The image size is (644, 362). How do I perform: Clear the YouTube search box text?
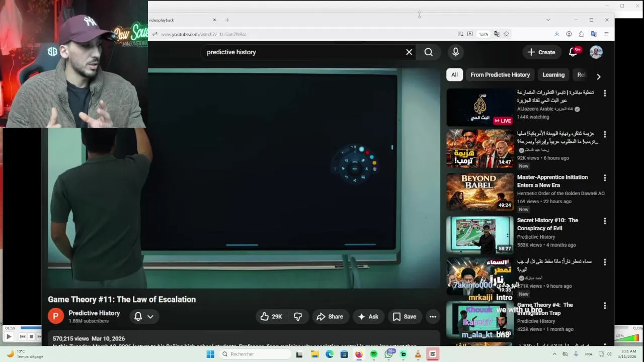[409, 52]
